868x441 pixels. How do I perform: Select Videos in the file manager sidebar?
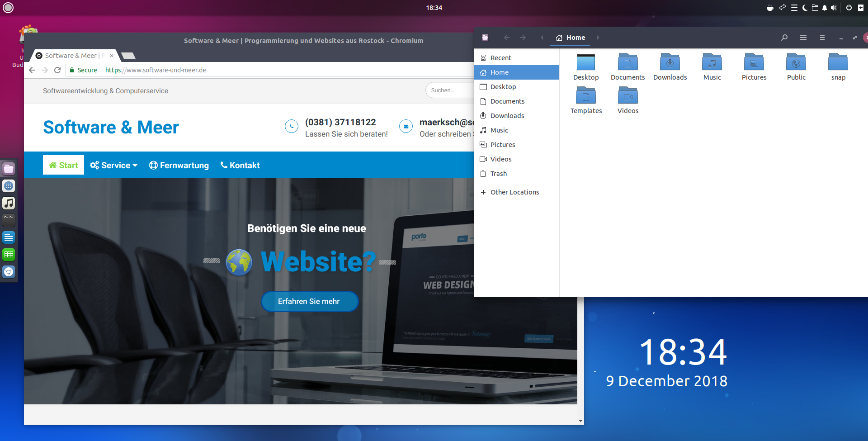(517, 159)
